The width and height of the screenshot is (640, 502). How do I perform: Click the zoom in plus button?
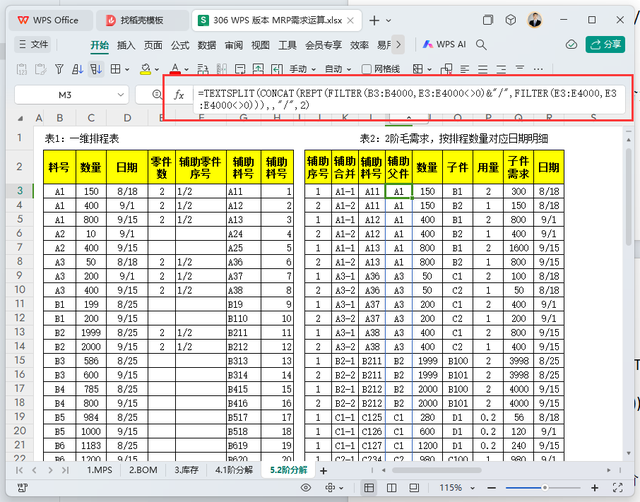tap(595, 488)
